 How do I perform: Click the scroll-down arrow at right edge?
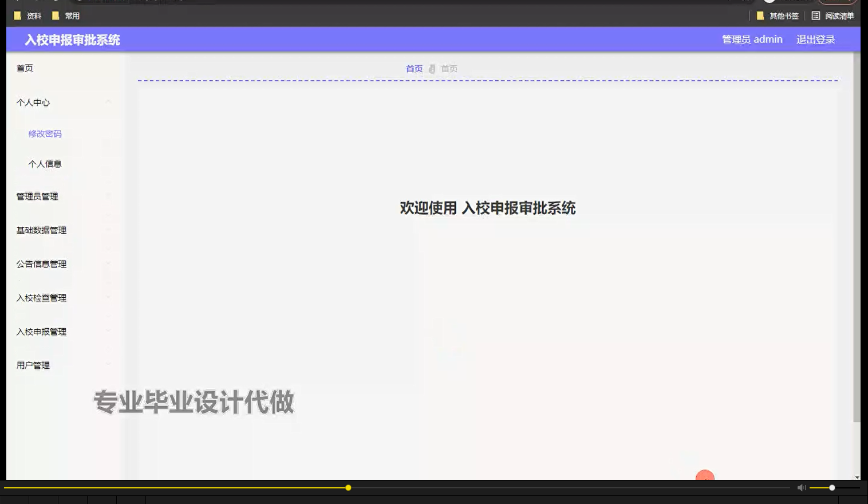[x=858, y=477]
